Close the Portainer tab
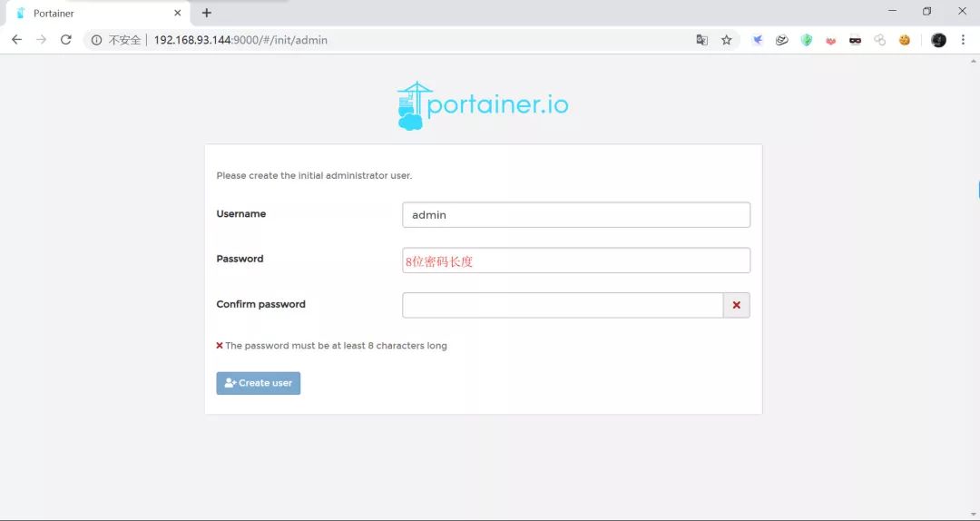This screenshot has width=980, height=521. (x=178, y=13)
